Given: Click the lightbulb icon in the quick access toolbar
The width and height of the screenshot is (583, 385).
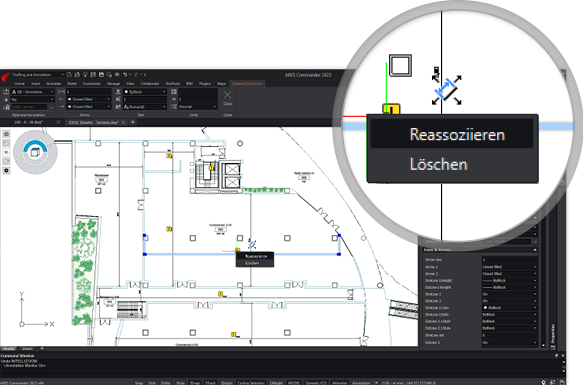Looking at the screenshot, I should [x=85, y=75].
